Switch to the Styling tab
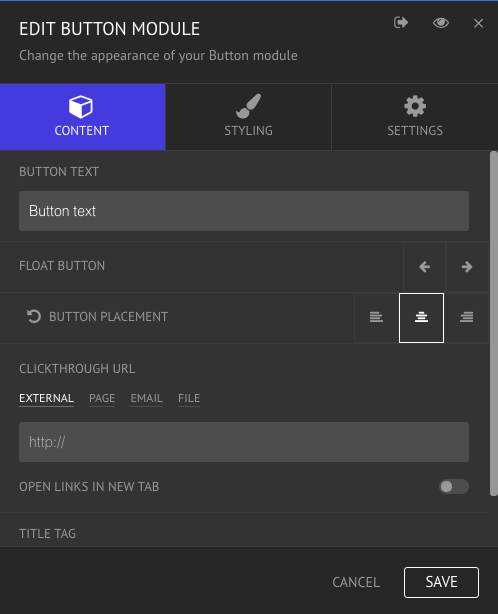This screenshot has width=498, height=614. tap(248, 117)
